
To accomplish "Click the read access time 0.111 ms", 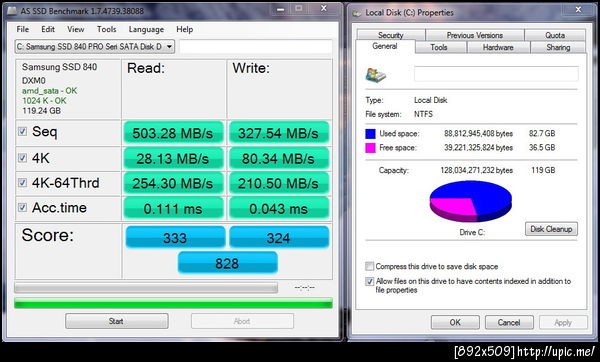I will pyautogui.click(x=173, y=208).
